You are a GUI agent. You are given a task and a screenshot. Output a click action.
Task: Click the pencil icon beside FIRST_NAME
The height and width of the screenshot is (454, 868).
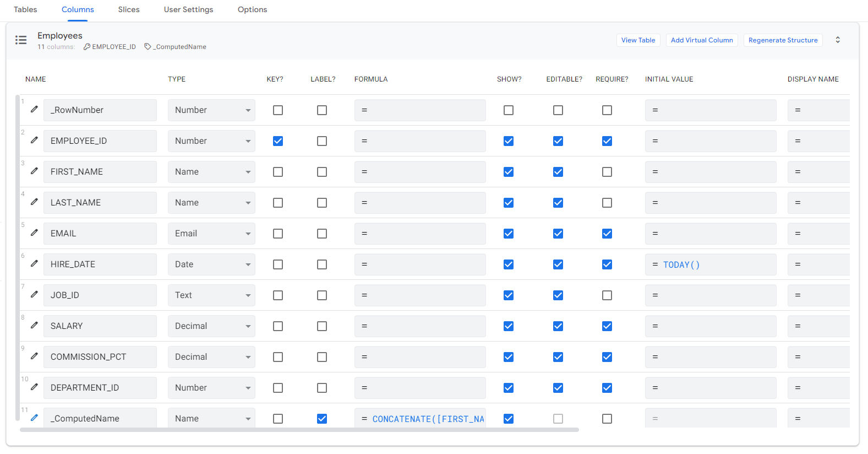click(34, 171)
